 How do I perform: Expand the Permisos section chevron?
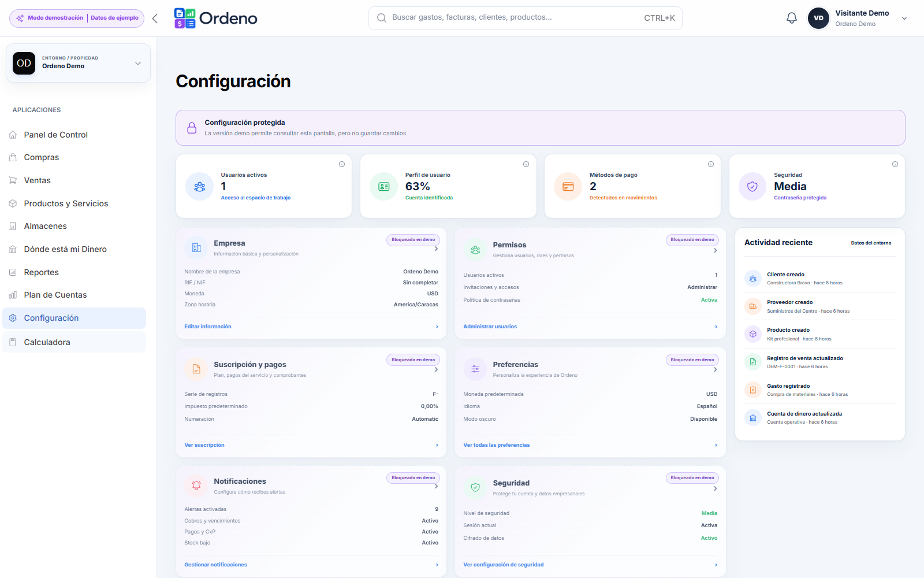coord(715,251)
